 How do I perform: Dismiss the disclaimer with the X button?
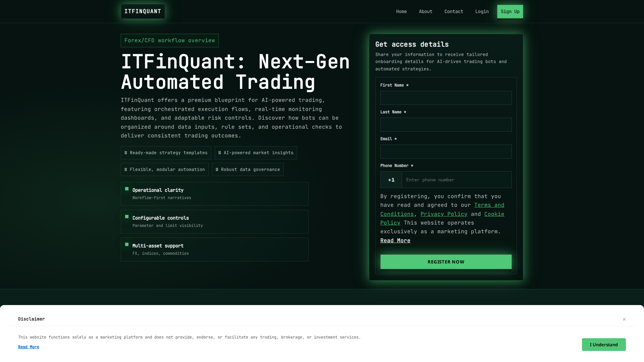624,319
